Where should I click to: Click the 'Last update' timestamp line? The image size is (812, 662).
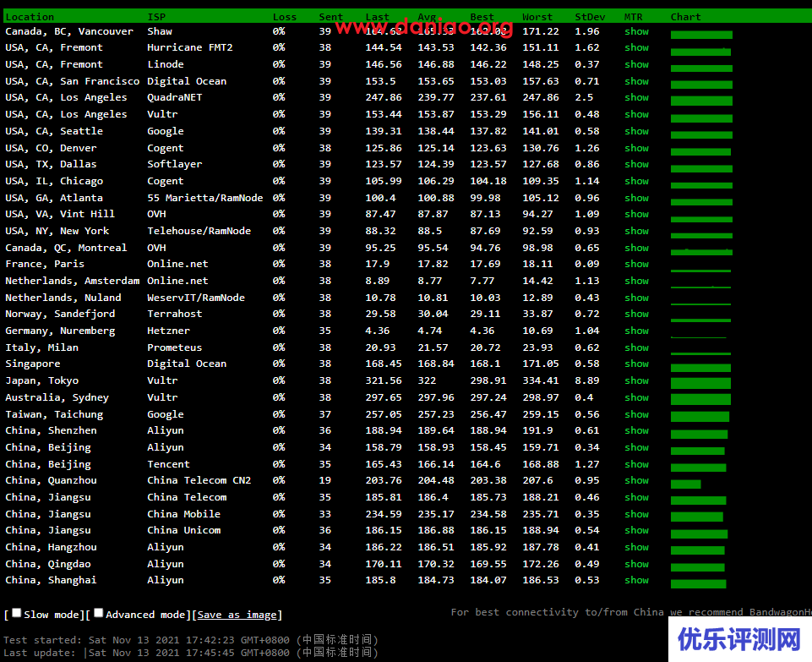coord(191,653)
